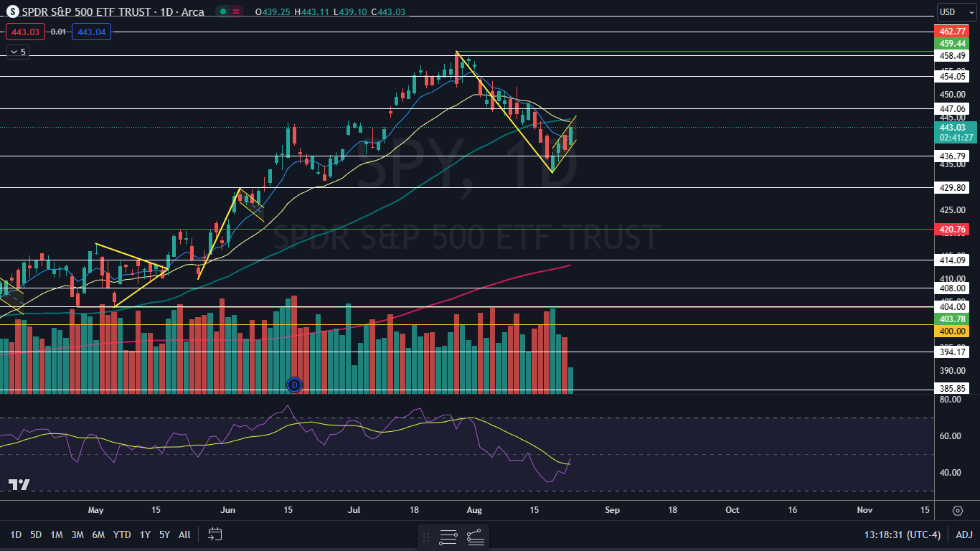Click the SPY symbol logo icon
Viewport: 980px width, 551px height.
point(12,11)
